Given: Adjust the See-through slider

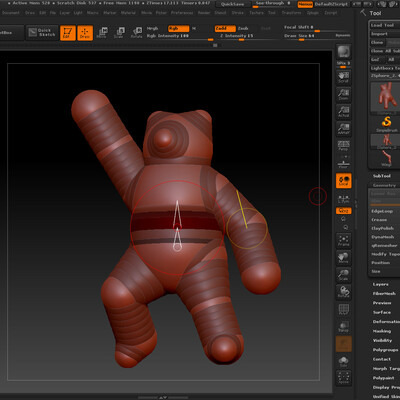Looking at the screenshot, I should (273, 4).
